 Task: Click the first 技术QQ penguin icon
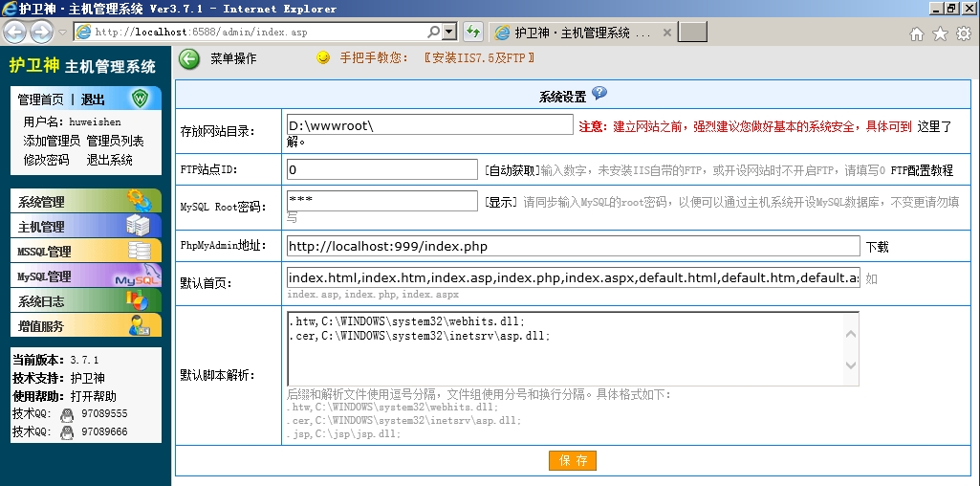[x=67, y=415]
